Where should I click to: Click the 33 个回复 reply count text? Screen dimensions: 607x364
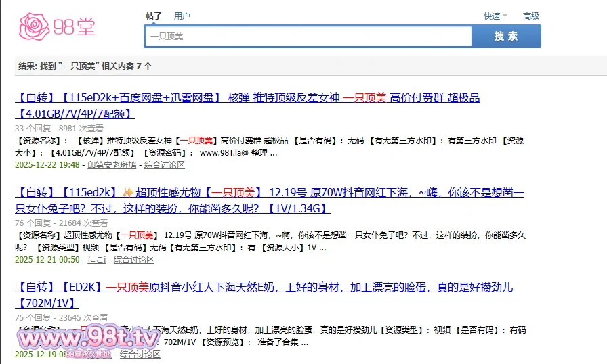click(33, 128)
